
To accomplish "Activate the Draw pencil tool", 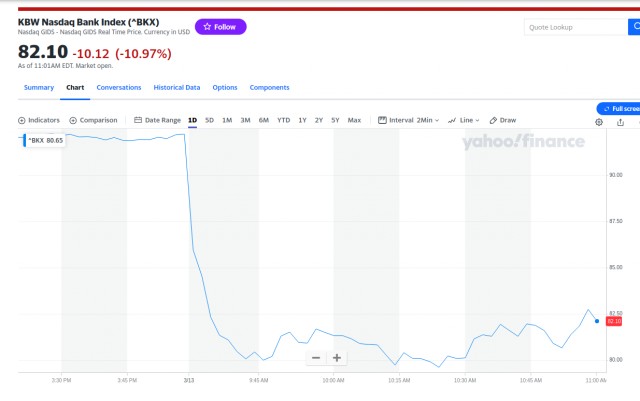I will (503, 120).
